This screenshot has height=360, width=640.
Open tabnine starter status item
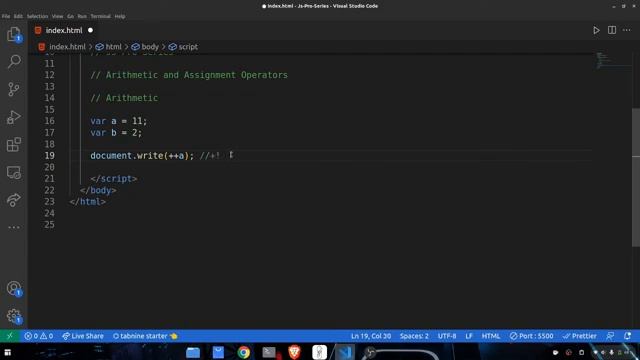click(x=145, y=336)
